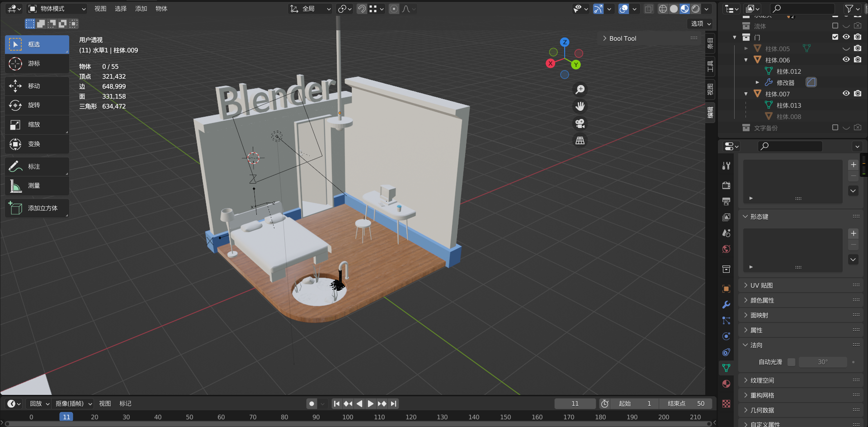Play the animation forward
Screen dimensions: 868x427
pos(371,403)
